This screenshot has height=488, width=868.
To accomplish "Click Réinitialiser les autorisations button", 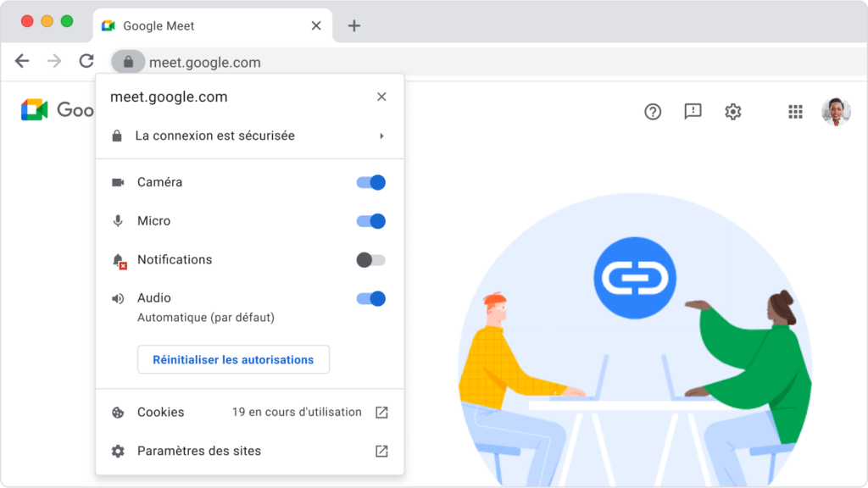I will [234, 359].
